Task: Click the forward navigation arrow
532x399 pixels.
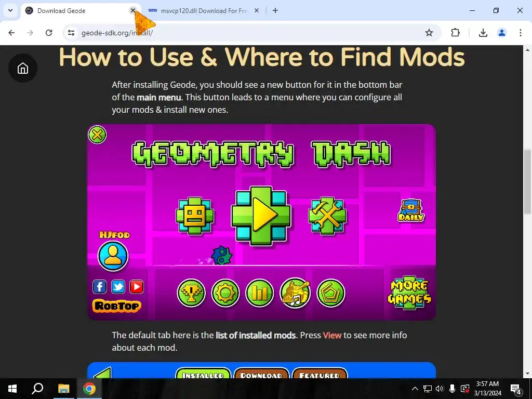Action: [30, 33]
